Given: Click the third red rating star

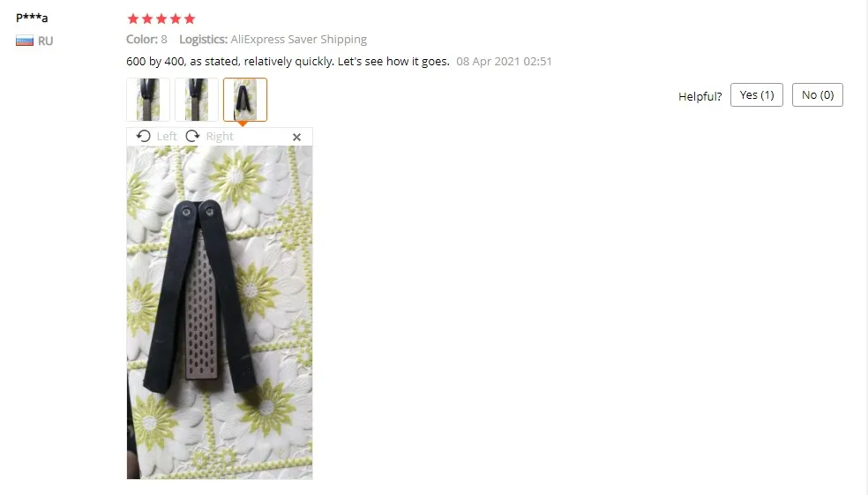Looking at the screenshot, I should 161,19.
